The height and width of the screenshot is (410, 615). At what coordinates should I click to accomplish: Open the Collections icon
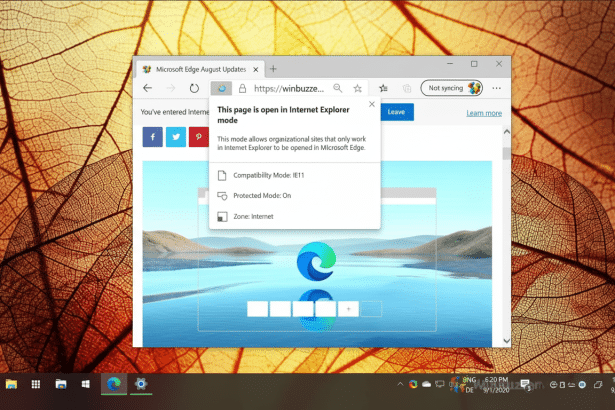(407, 88)
